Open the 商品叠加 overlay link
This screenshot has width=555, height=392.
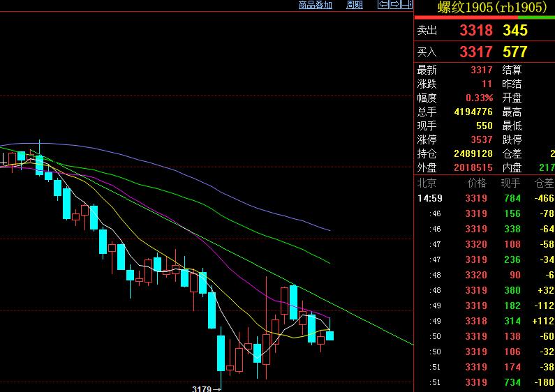pyautogui.click(x=316, y=5)
